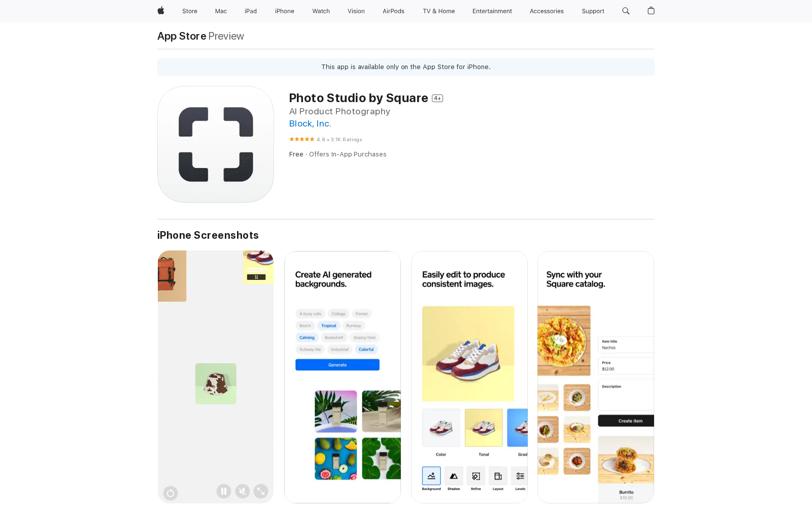Open the search icon in the top bar
Viewport: 812px width, 508px height.
point(626,11)
